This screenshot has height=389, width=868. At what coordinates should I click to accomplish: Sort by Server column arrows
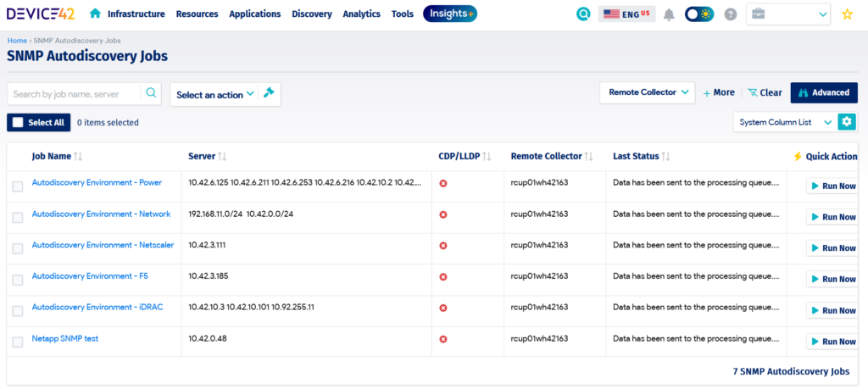click(222, 157)
